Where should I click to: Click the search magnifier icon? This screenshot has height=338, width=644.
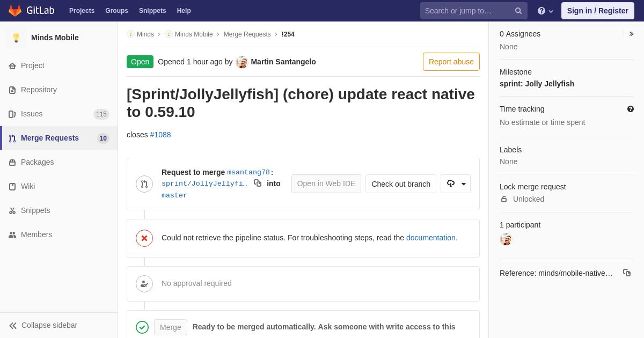(518, 11)
